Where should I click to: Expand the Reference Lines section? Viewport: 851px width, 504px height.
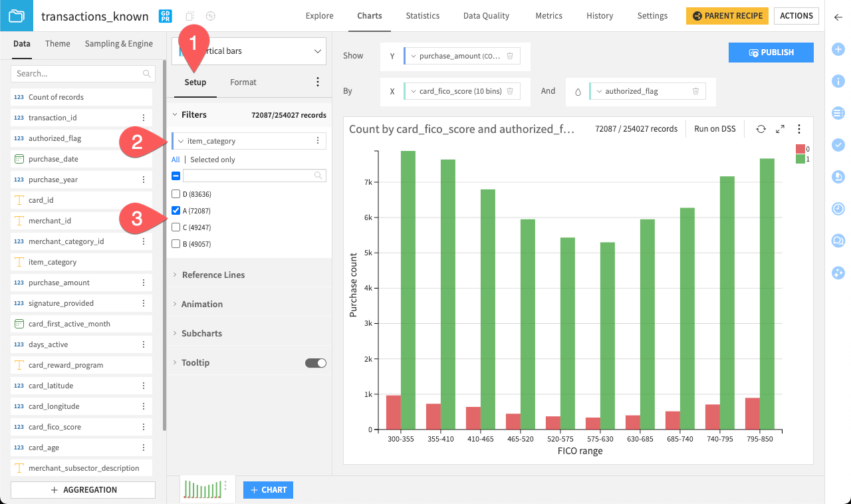(x=214, y=275)
